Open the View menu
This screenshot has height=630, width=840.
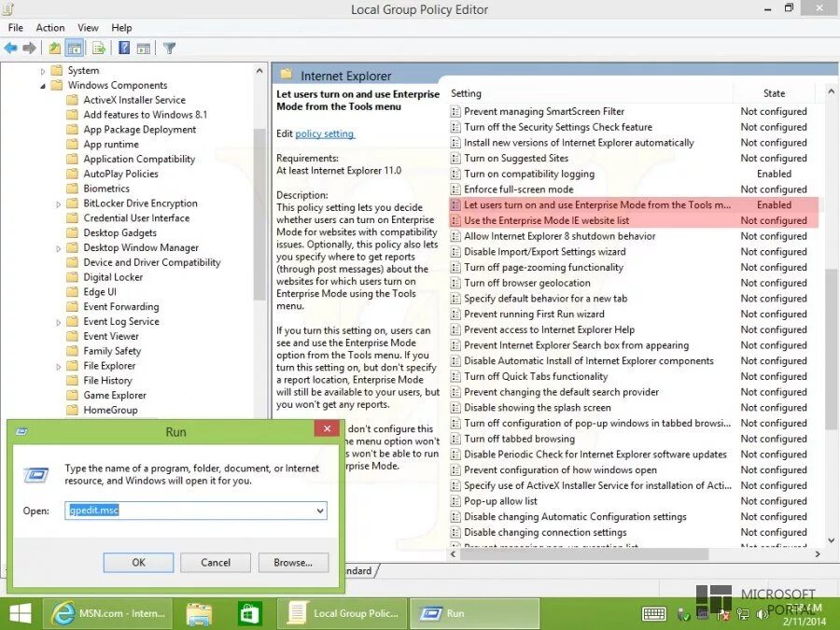(88, 28)
